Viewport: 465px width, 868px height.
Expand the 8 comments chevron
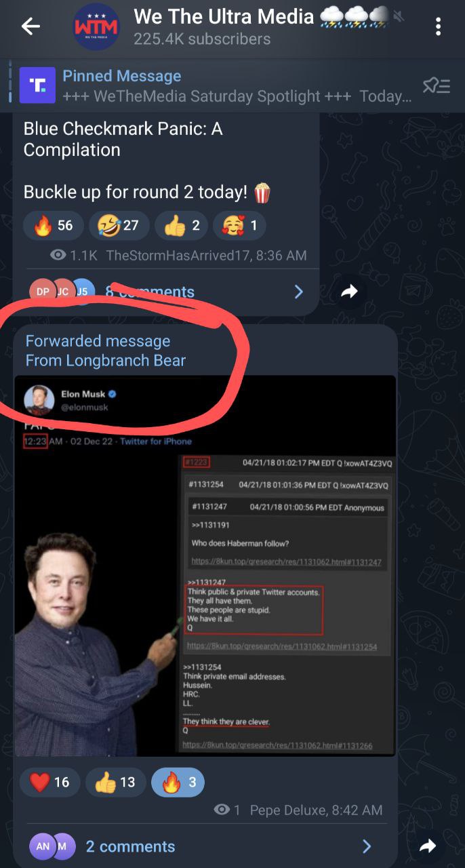pos(298,292)
